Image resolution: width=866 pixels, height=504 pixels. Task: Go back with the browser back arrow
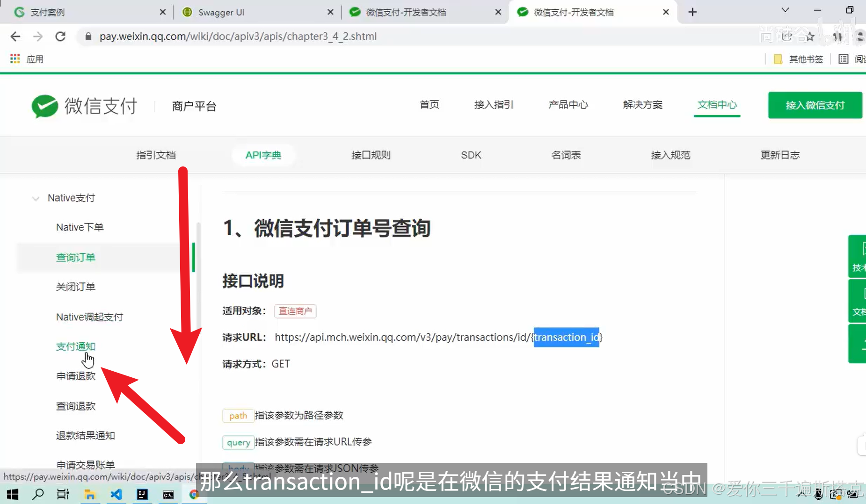point(15,36)
